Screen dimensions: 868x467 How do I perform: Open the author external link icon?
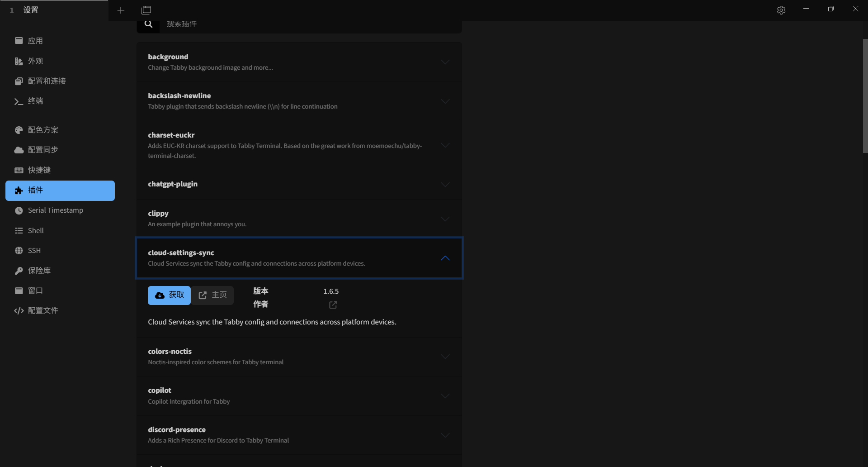click(x=333, y=305)
